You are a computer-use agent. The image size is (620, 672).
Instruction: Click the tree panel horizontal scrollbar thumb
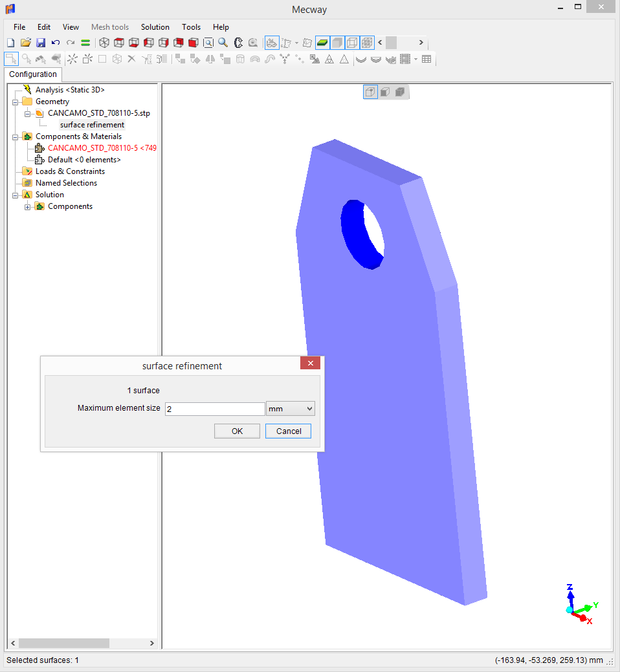click(x=64, y=643)
